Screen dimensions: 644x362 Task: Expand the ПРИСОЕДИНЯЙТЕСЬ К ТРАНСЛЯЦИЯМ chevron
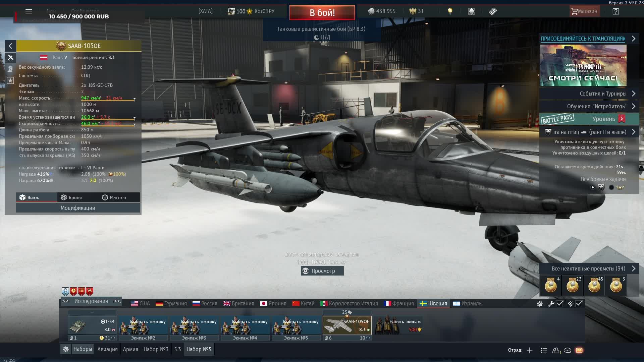(x=634, y=39)
